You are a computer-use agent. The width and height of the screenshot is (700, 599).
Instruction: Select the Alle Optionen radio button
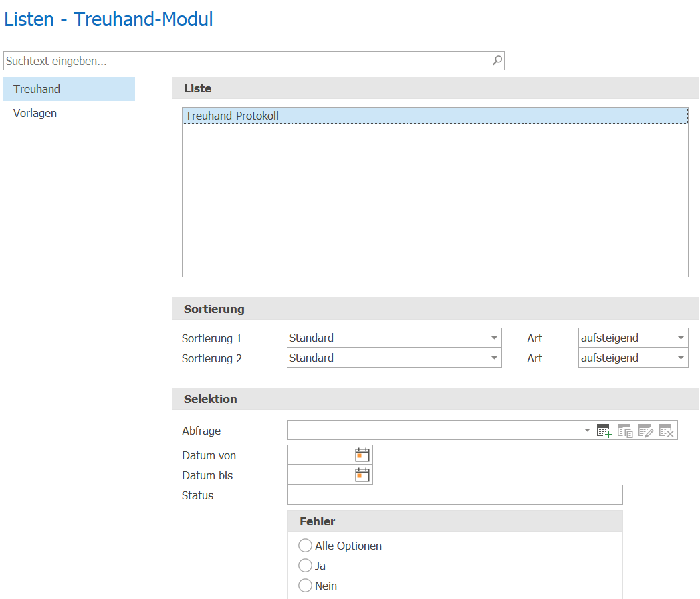coord(305,545)
